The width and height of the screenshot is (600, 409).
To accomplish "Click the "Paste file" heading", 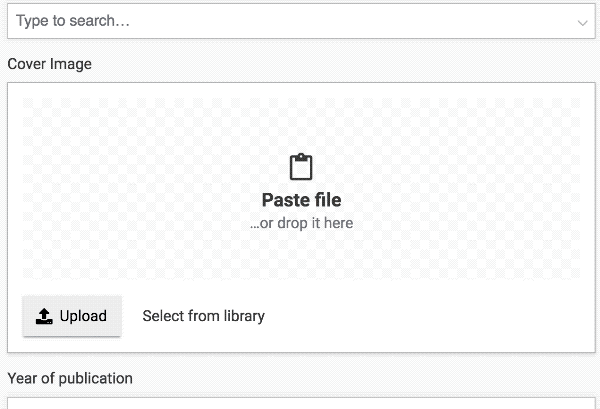I will (301, 200).
